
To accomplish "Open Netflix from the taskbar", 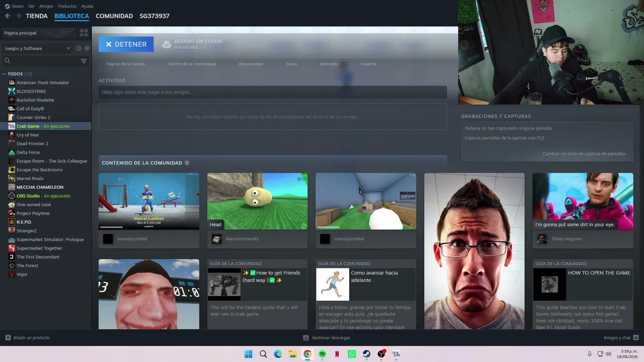I will pyautogui.click(x=337, y=354).
